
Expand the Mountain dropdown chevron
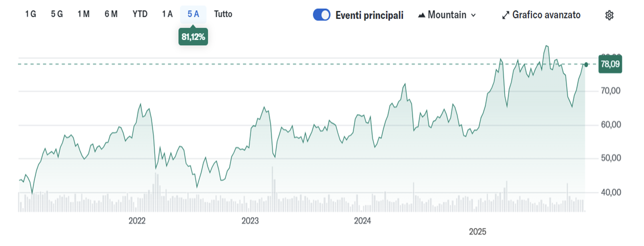click(x=473, y=15)
